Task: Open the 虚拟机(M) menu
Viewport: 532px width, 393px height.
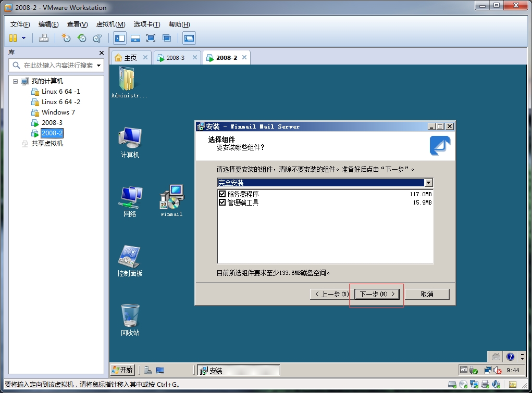Action: point(110,24)
